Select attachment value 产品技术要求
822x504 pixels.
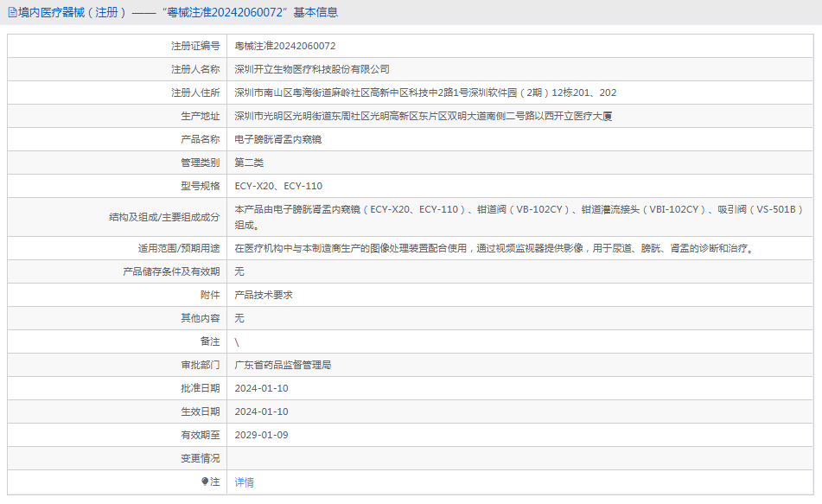pyautogui.click(x=264, y=295)
